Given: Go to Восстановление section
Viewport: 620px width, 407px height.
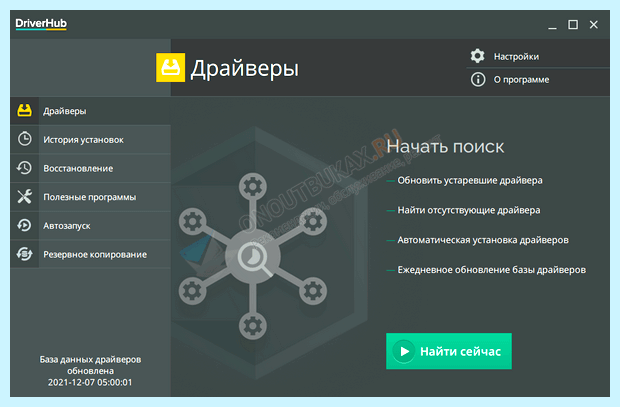Looking at the screenshot, I should pyautogui.click(x=91, y=168).
